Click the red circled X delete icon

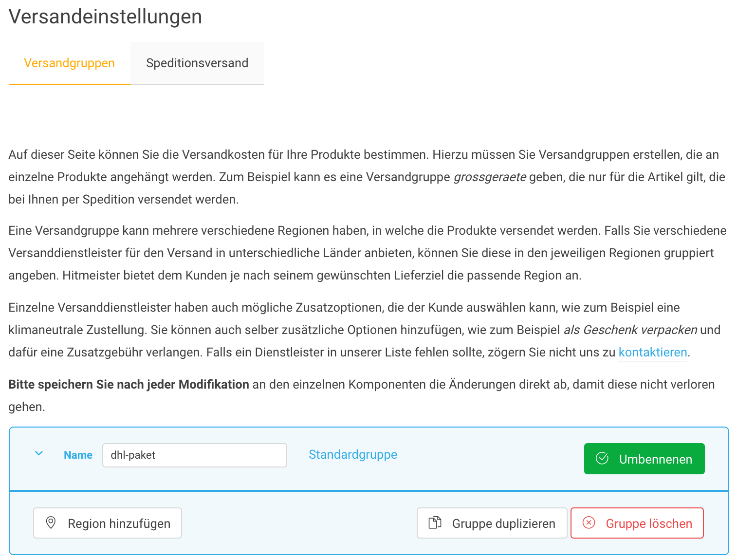coord(589,523)
